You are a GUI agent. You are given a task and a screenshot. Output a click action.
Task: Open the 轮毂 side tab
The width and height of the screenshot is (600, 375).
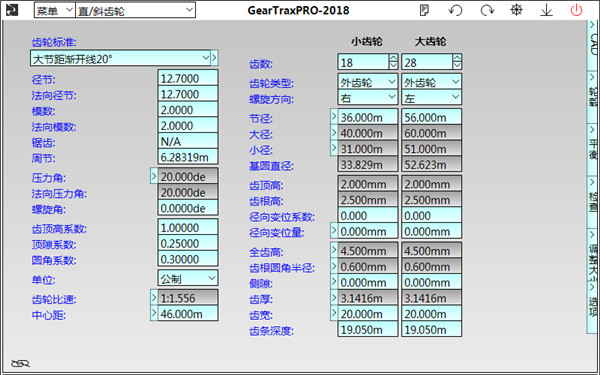tap(593, 98)
